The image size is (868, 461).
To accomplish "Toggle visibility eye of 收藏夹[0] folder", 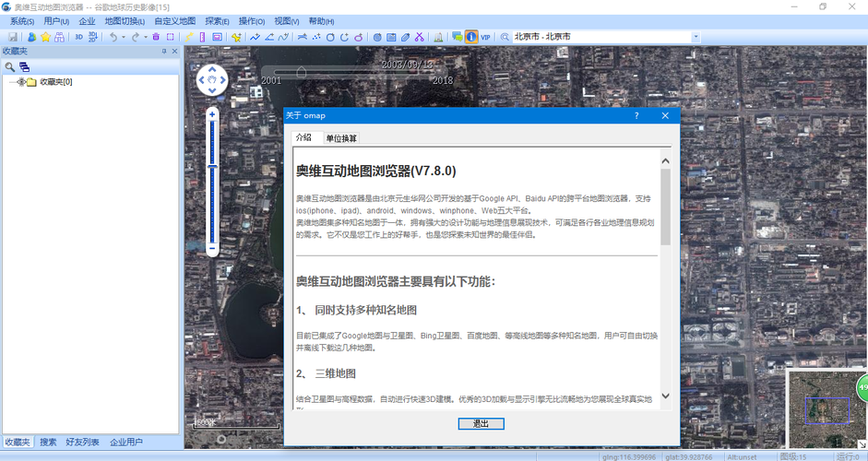I will [x=21, y=82].
